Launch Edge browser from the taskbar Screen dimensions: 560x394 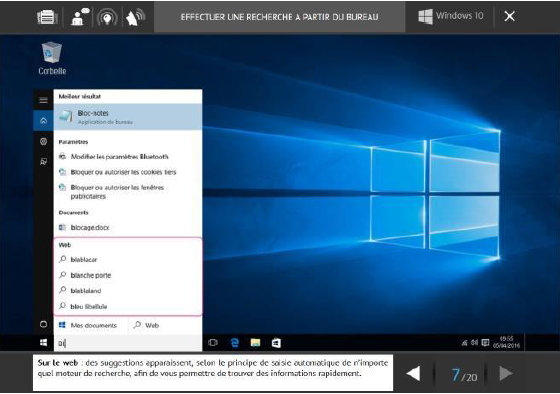(235, 343)
